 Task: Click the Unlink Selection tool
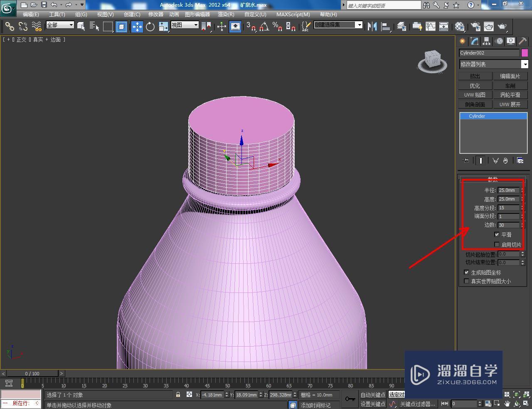[x=23, y=27]
